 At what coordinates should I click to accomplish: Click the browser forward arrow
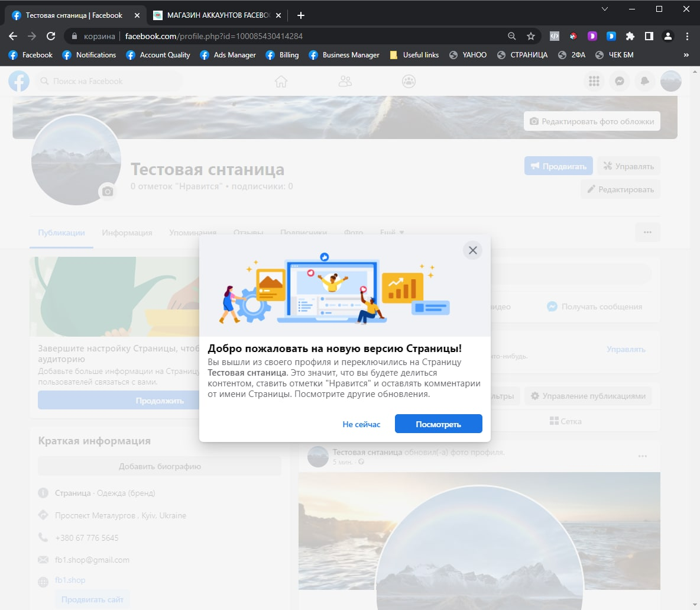(x=32, y=36)
